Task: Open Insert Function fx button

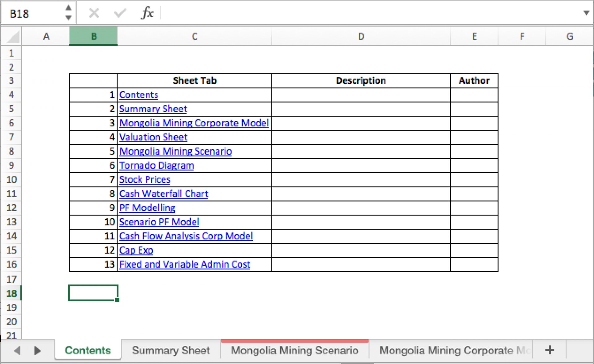Action: click(147, 13)
